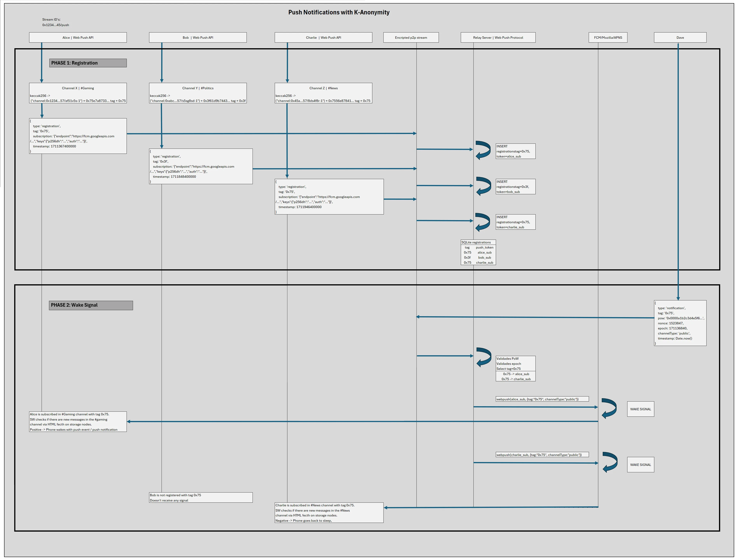Viewport: 740px width, 560px height.
Task: Click the 'charlie_sub' cell in the SQLite table
Action: tap(484, 263)
